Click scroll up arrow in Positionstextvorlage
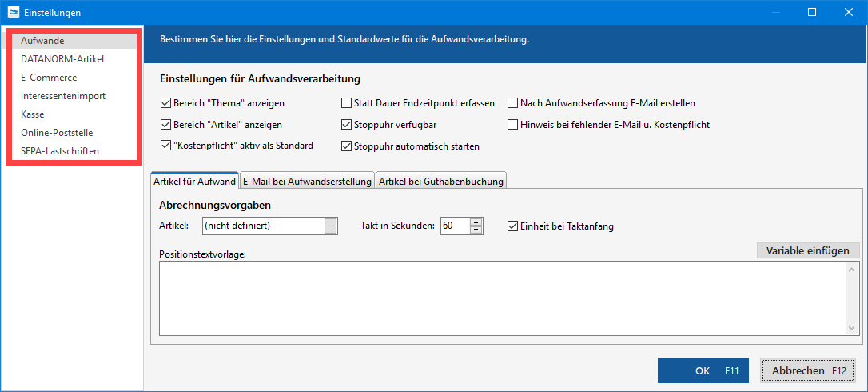Screen dimensions: 868x392 tap(853, 269)
